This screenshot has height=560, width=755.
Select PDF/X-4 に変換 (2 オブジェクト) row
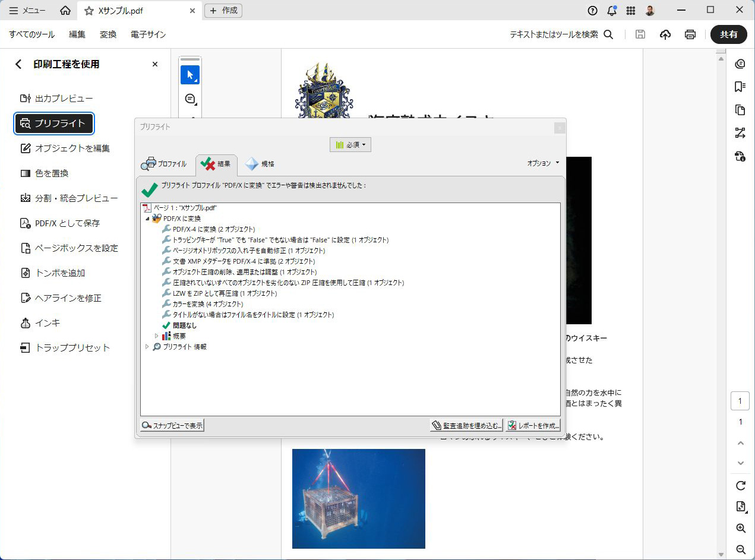(x=208, y=229)
